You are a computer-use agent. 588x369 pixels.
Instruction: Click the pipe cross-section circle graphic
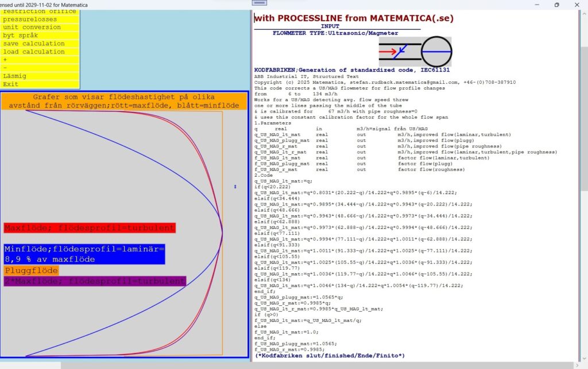click(x=436, y=52)
